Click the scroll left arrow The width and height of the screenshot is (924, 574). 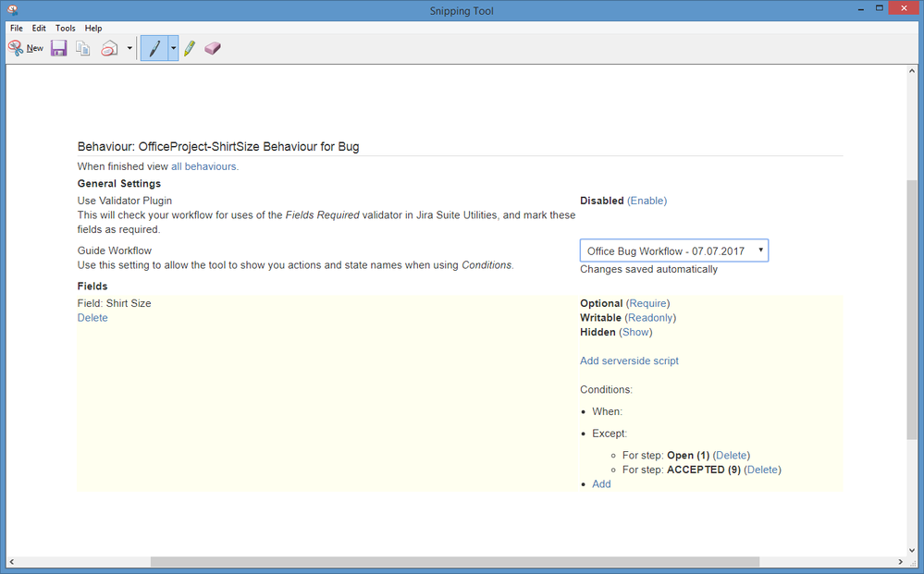12,562
